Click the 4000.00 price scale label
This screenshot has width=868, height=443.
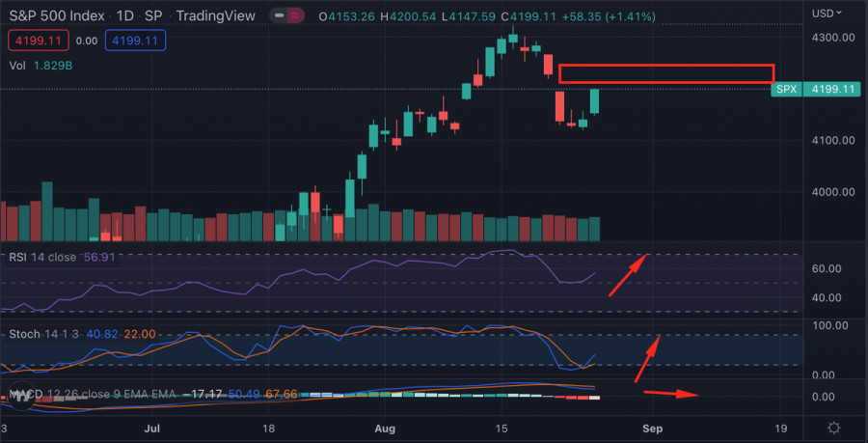(x=834, y=192)
